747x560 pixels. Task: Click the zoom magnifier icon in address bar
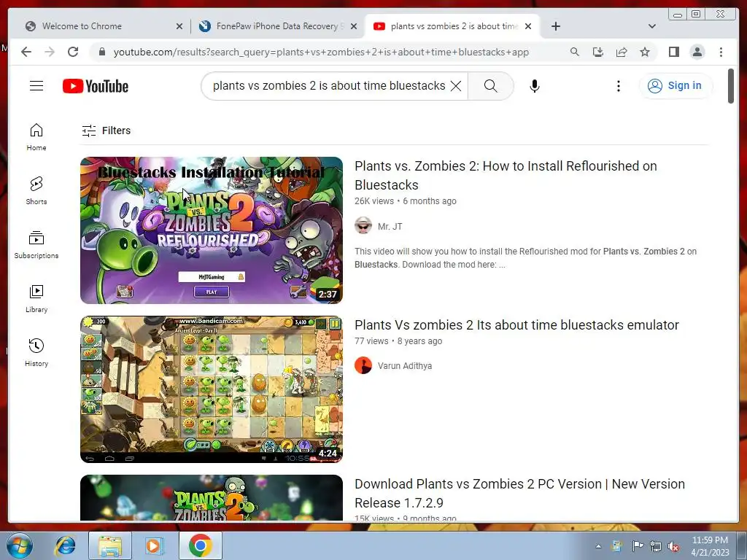coord(575,52)
